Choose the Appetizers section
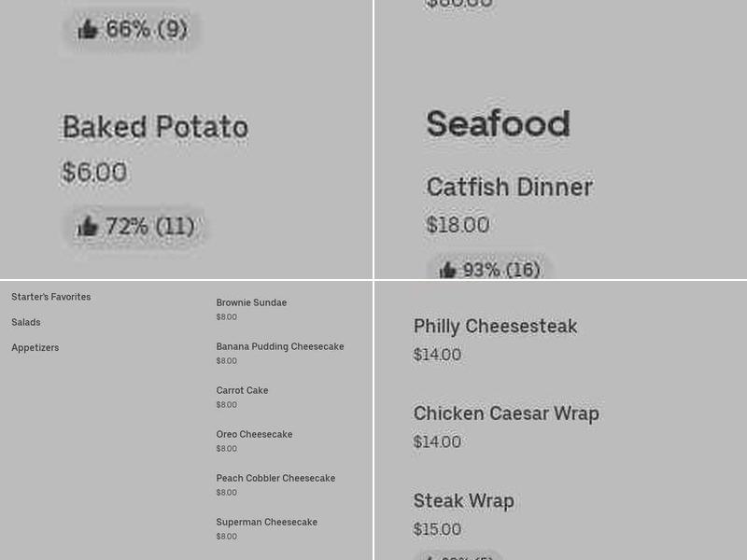 click(35, 347)
